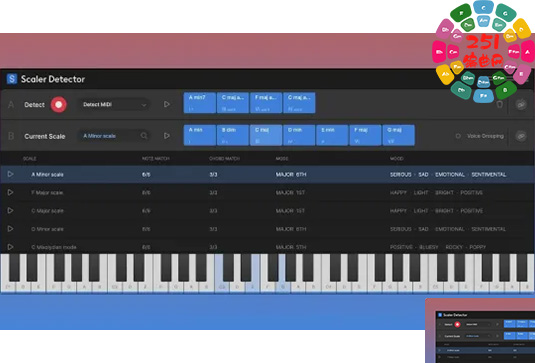Select the C Mixolydian mode row
The image size is (535, 363).
coord(268,246)
